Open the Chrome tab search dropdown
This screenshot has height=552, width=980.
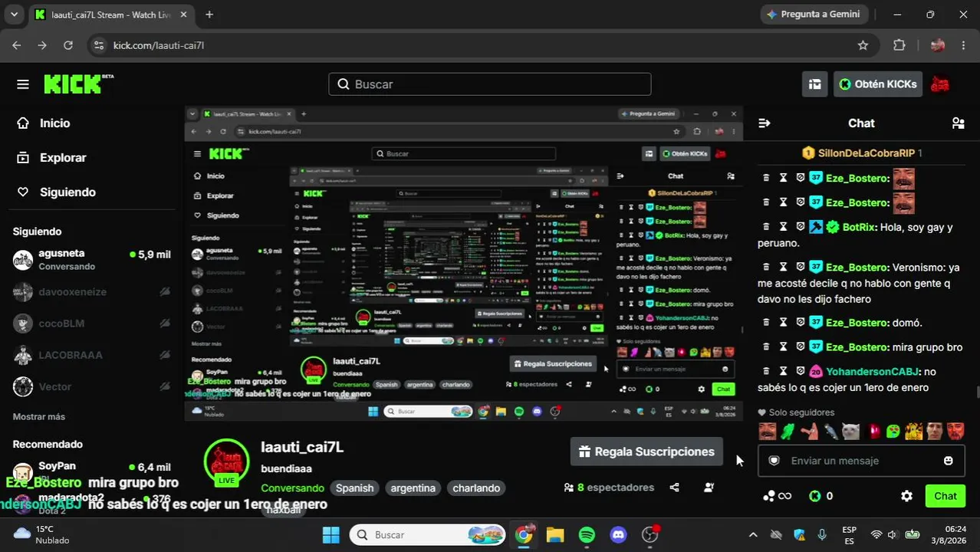click(14, 15)
